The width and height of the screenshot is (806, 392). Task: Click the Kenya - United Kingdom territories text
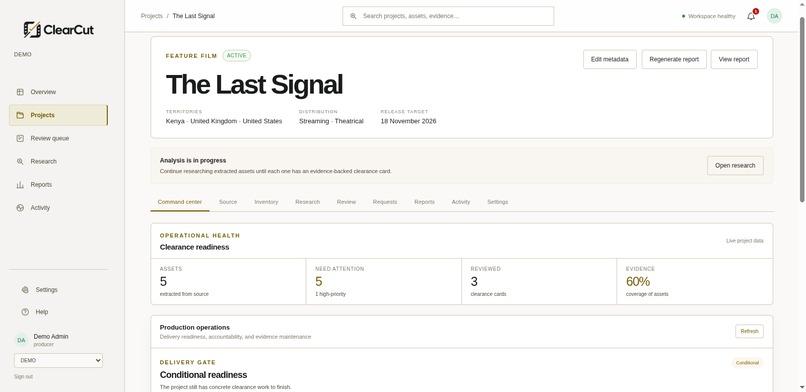point(224,121)
